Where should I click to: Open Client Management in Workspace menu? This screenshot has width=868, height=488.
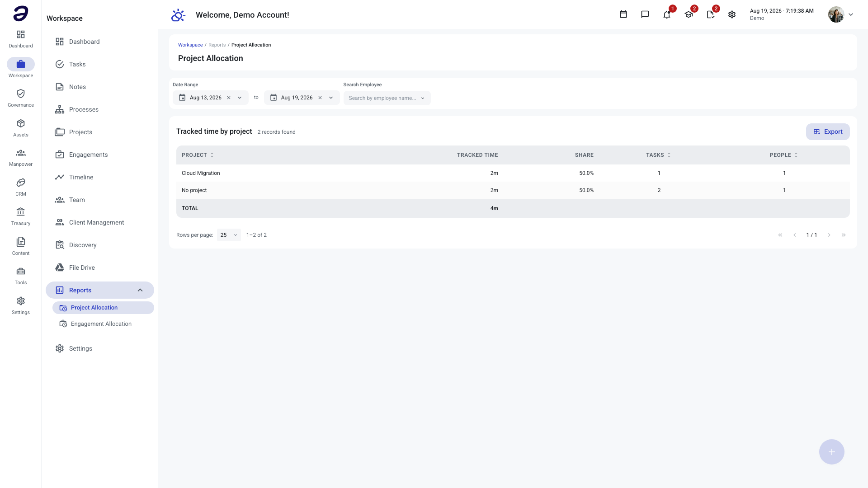[100, 222]
